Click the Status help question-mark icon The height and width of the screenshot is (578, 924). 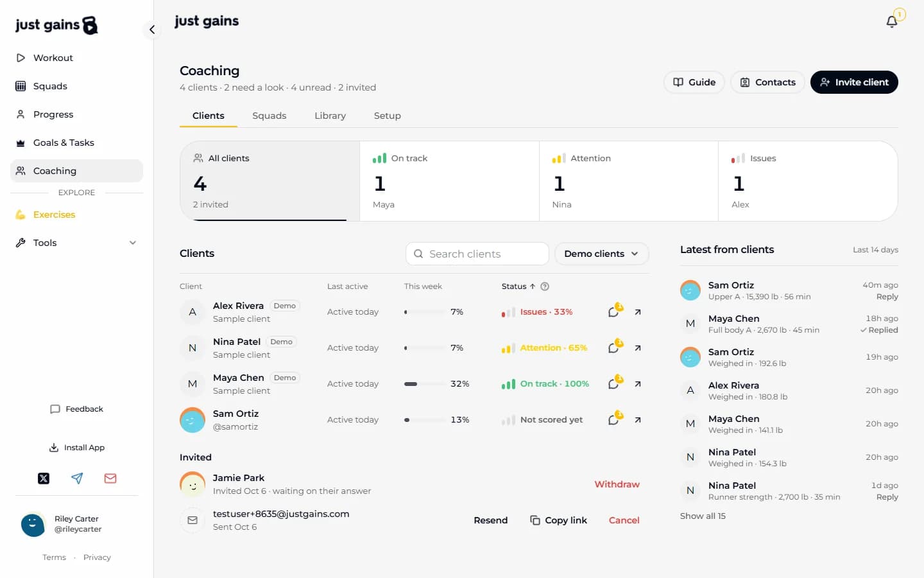pyautogui.click(x=545, y=286)
